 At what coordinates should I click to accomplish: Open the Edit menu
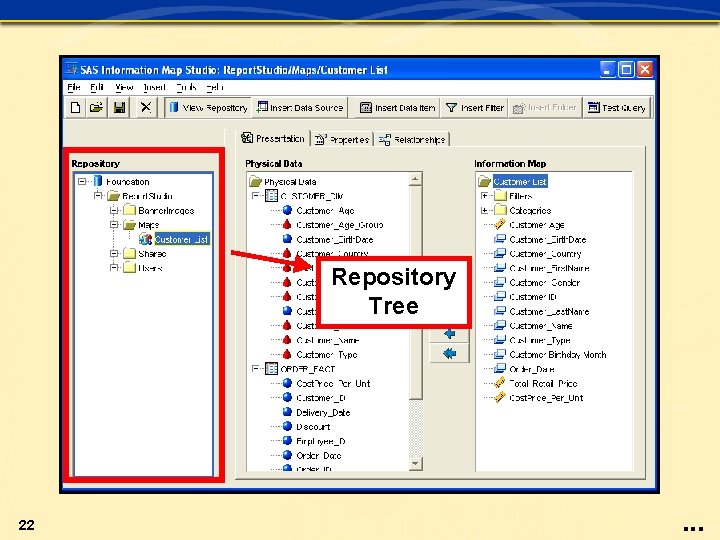click(97, 87)
